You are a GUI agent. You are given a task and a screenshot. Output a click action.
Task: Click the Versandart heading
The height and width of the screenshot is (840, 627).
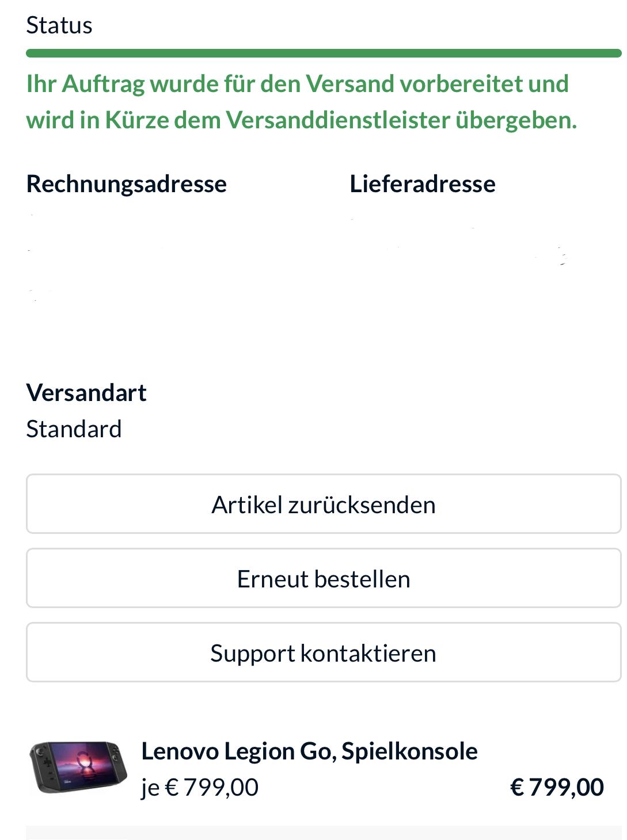coord(86,393)
